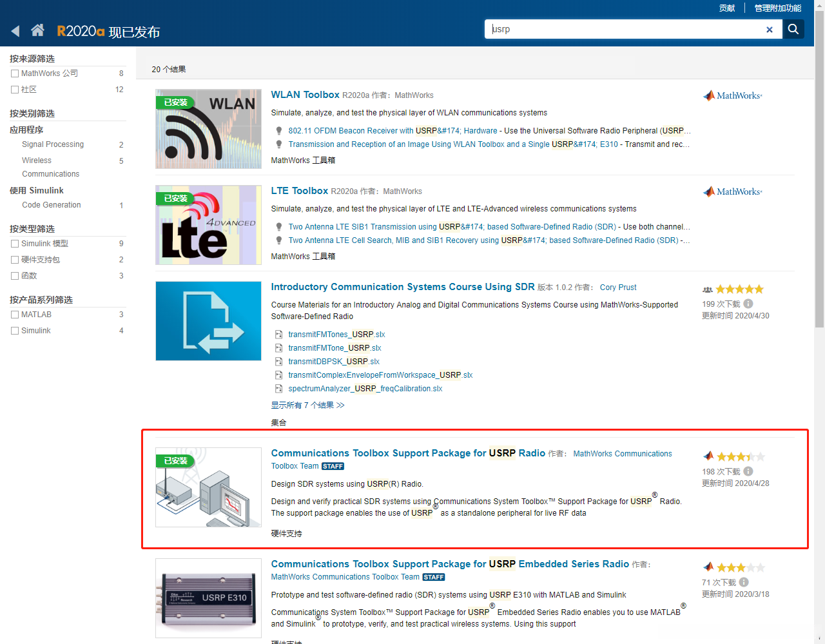This screenshot has height=644, width=825.
Task: Click file icon beside transmitDBPSK_USRP.slx
Action: coord(279,362)
